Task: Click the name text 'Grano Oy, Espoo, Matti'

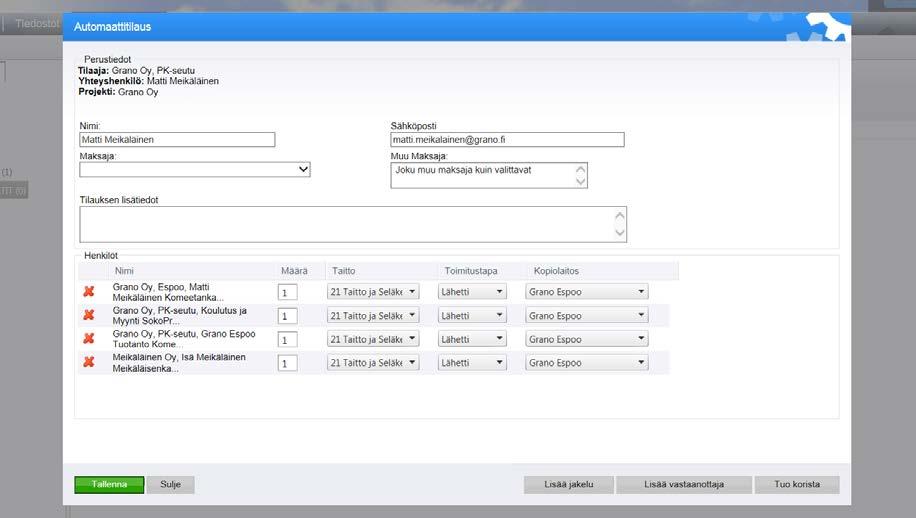Action: pos(161,287)
